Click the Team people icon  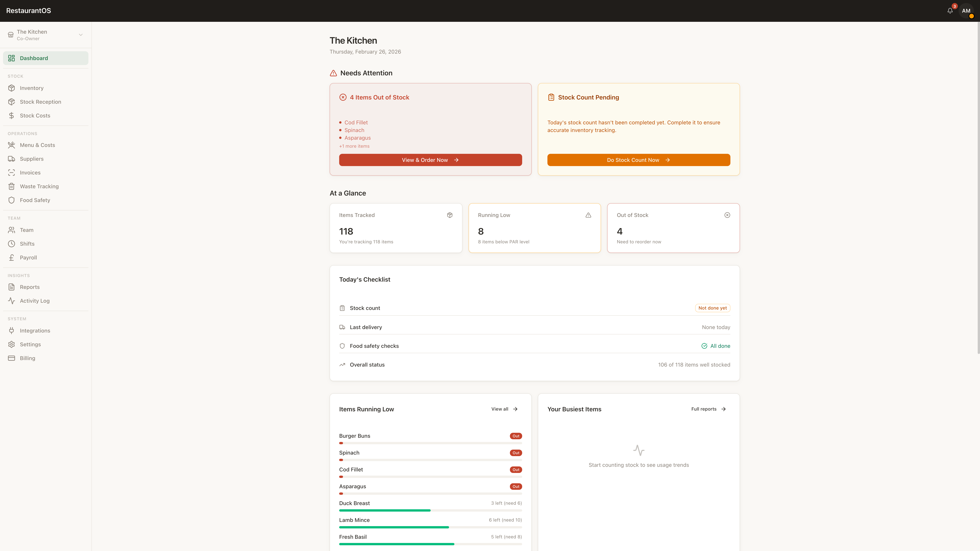point(11,230)
